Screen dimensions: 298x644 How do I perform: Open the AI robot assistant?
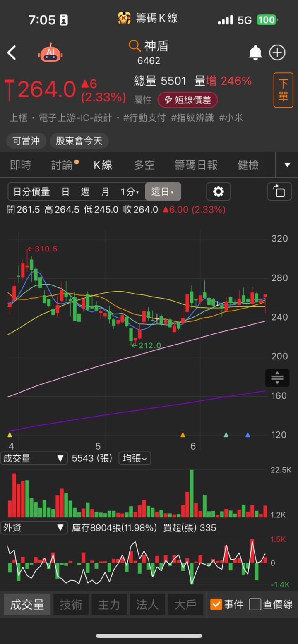(50, 53)
